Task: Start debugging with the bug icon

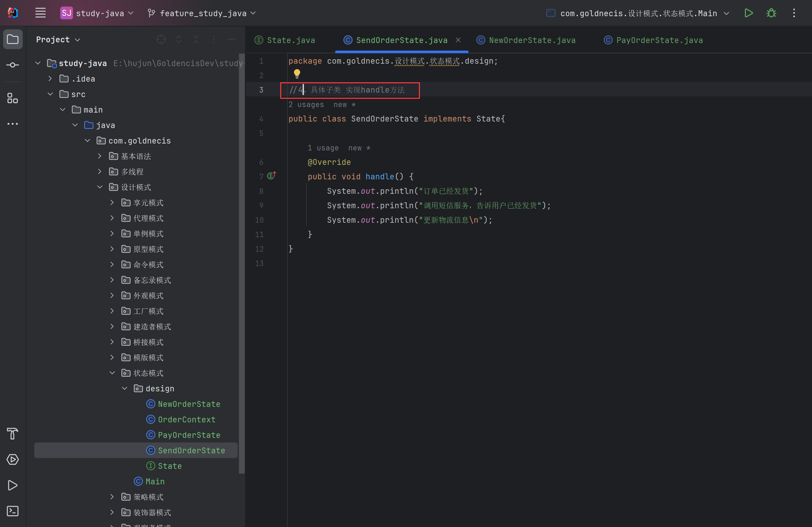Action: click(771, 13)
